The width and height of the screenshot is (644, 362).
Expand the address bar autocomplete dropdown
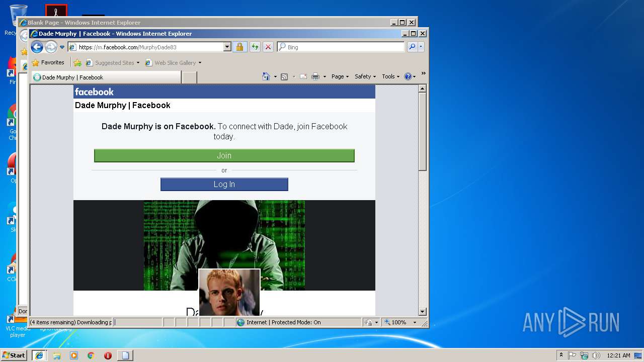(x=227, y=47)
